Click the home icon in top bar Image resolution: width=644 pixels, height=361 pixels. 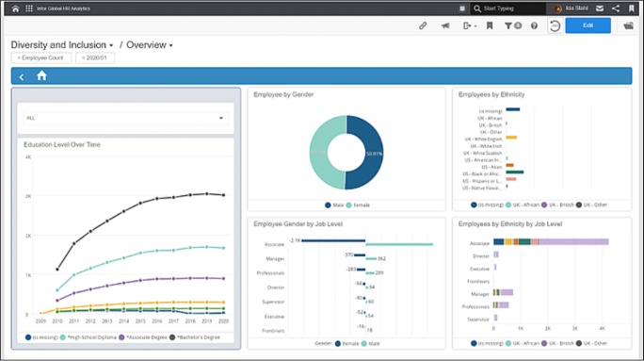(15, 8)
